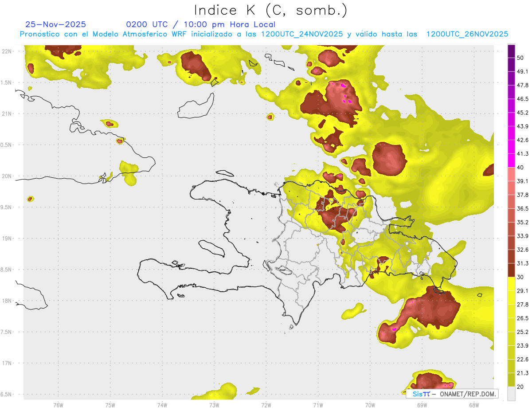Click the "20N" latitude label

click(x=6, y=176)
